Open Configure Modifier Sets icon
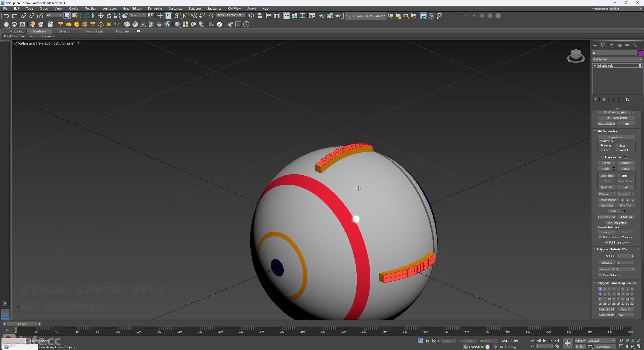The width and height of the screenshot is (644, 350). (628, 99)
